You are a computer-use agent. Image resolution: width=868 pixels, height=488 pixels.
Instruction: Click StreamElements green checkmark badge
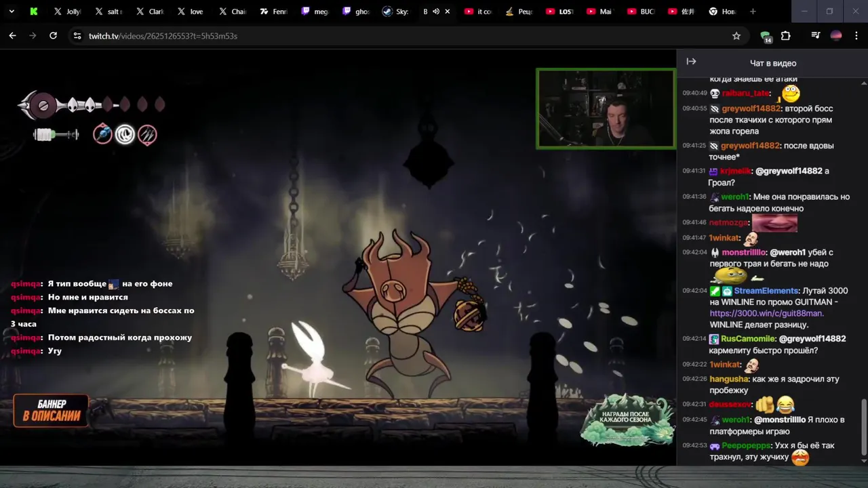(715, 291)
